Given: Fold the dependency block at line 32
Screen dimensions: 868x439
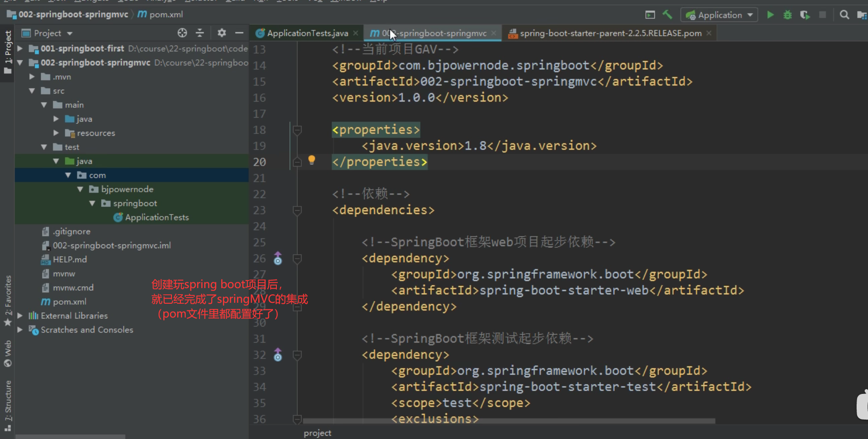Looking at the screenshot, I should [297, 355].
